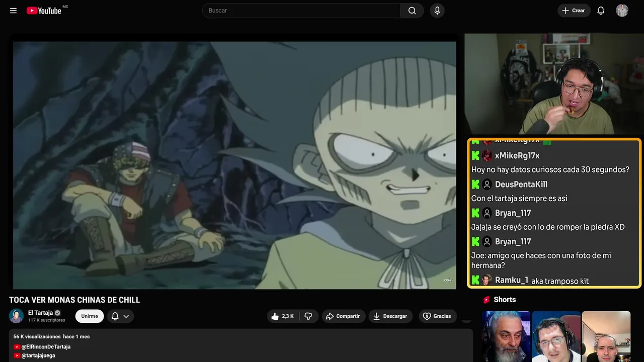Click the Ramku_1 chat username
Viewport: 644px width, 362px height.
(x=512, y=280)
